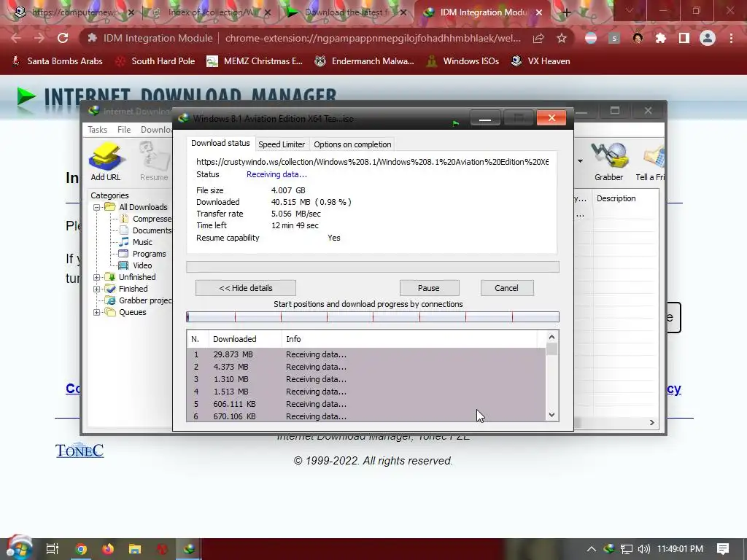Select the Video category
The width and height of the screenshot is (747, 560).
click(142, 265)
